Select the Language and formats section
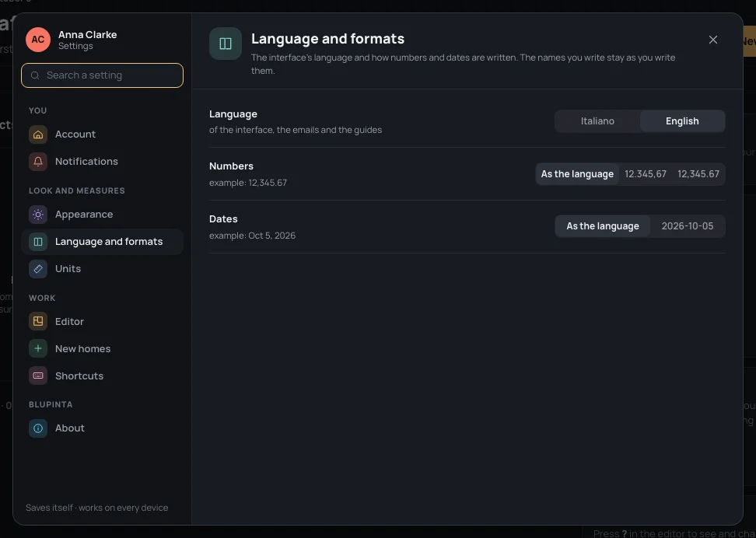 (102, 242)
